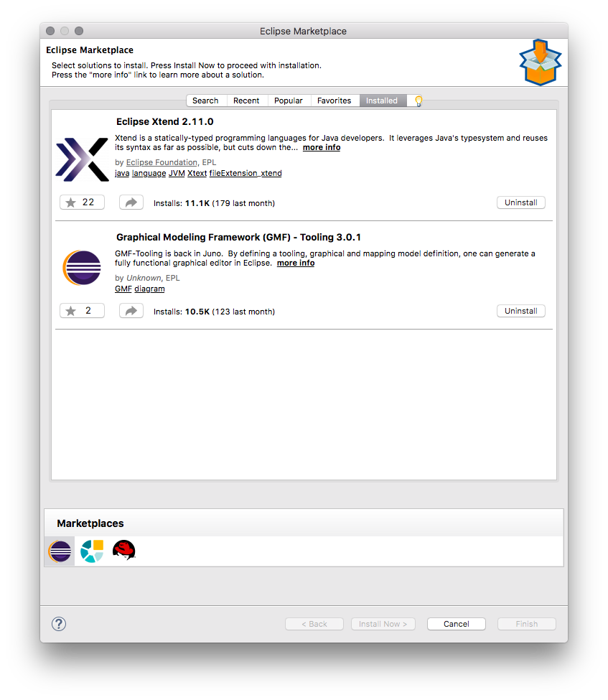This screenshot has width=608, height=700.
Task: Favorite GMF Tooling with its star button
Action: pos(82,311)
